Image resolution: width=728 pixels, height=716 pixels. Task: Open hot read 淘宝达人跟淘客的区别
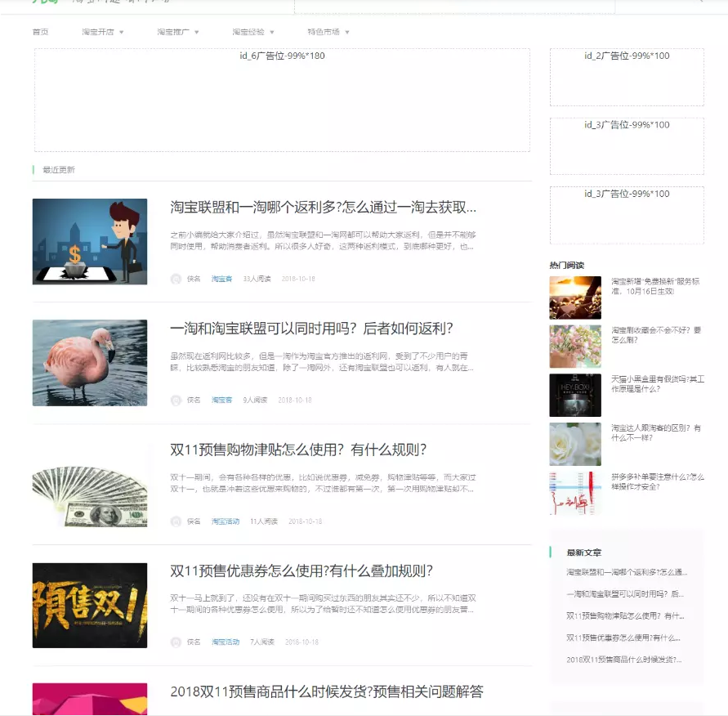tap(655, 432)
